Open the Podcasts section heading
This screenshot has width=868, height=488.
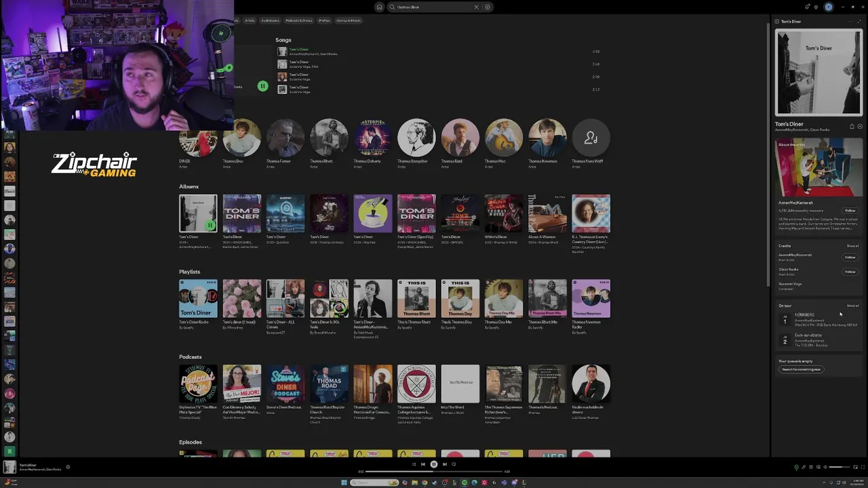[190, 357]
